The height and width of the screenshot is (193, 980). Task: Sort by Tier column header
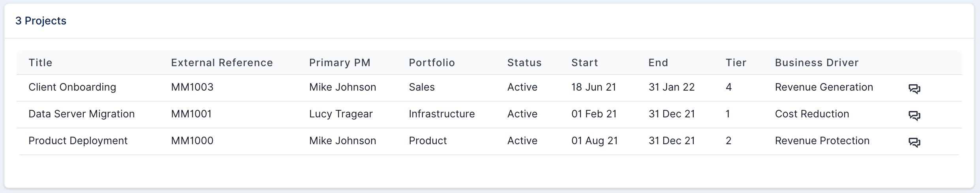[736, 63]
